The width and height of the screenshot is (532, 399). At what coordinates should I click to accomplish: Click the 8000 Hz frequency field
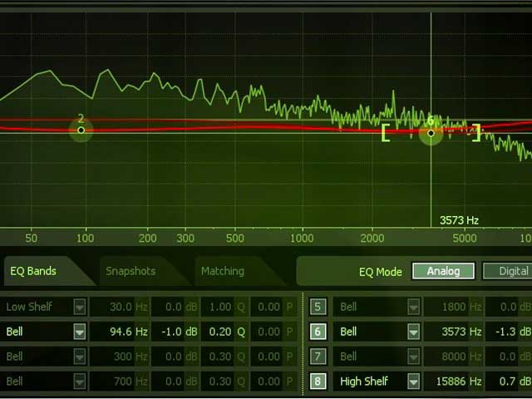point(453,357)
